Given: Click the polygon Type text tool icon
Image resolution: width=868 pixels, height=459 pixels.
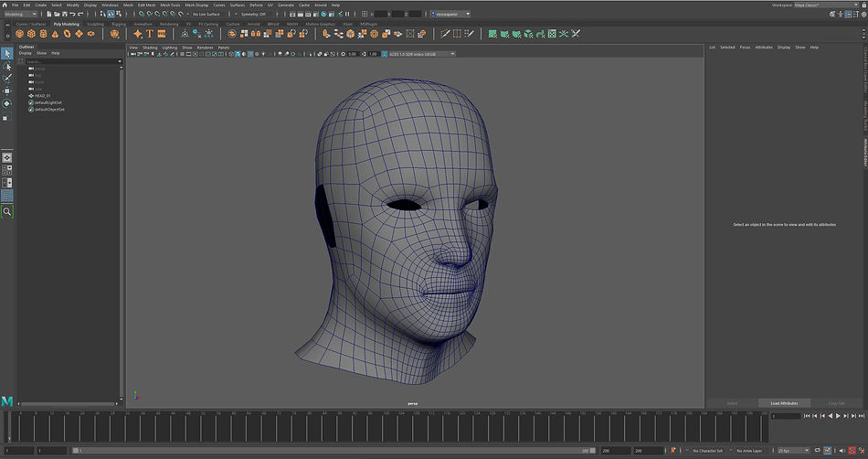Looking at the screenshot, I should point(150,34).
